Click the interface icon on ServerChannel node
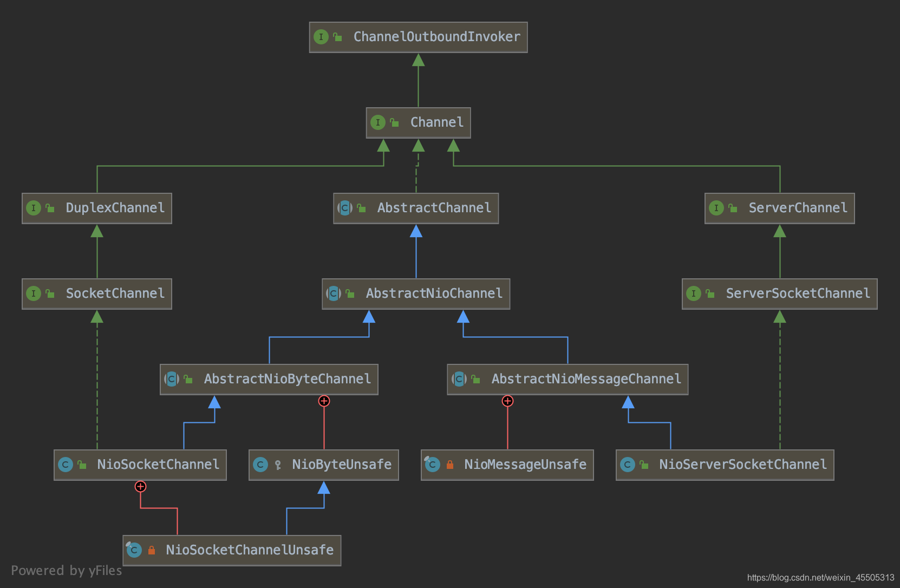This screenshot has width=900, height=588. click(716, 208)
